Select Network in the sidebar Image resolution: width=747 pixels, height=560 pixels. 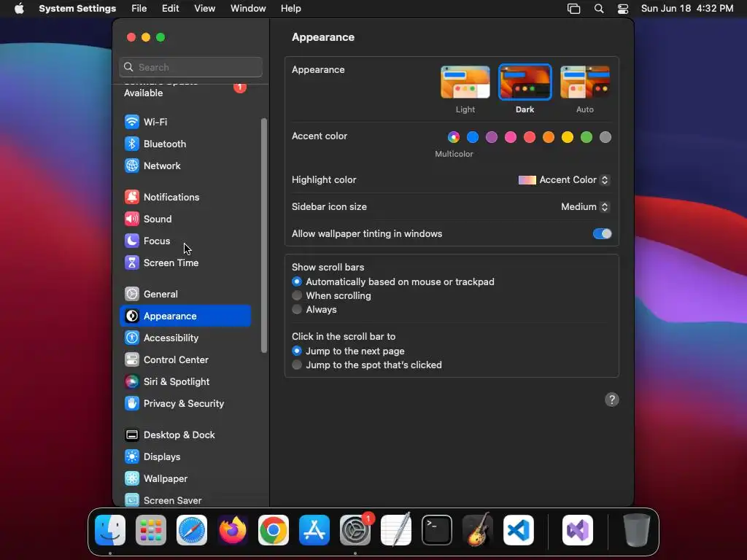pos(185,166)
